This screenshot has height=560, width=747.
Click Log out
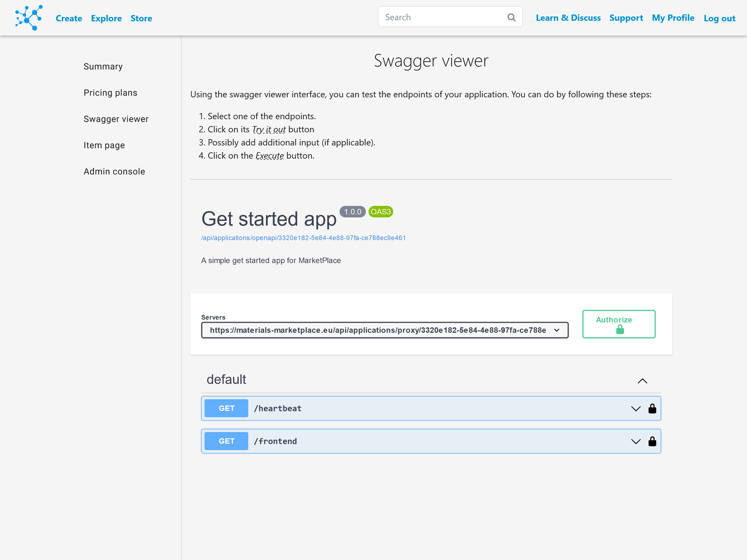[719, 18]
